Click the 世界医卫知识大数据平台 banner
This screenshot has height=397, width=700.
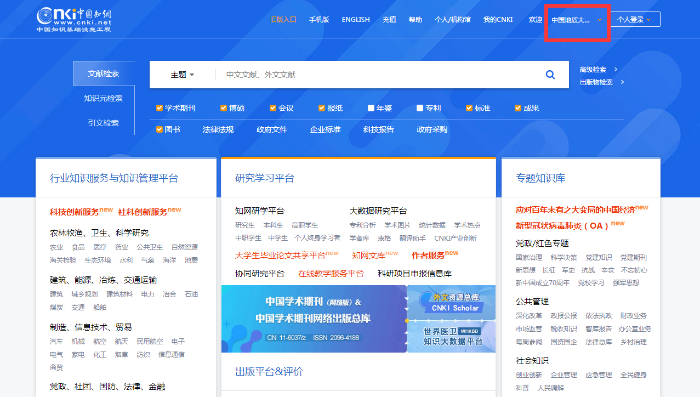pyautogui.click(x=452, y=337)
